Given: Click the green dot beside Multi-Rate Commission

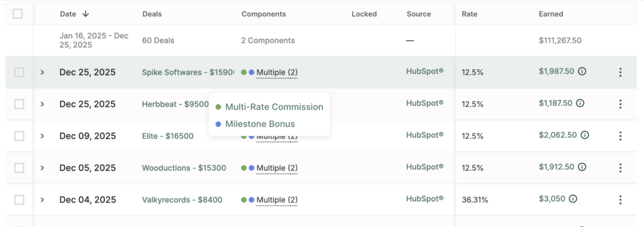Looking at the screenshot, I should tap(218, 107).
